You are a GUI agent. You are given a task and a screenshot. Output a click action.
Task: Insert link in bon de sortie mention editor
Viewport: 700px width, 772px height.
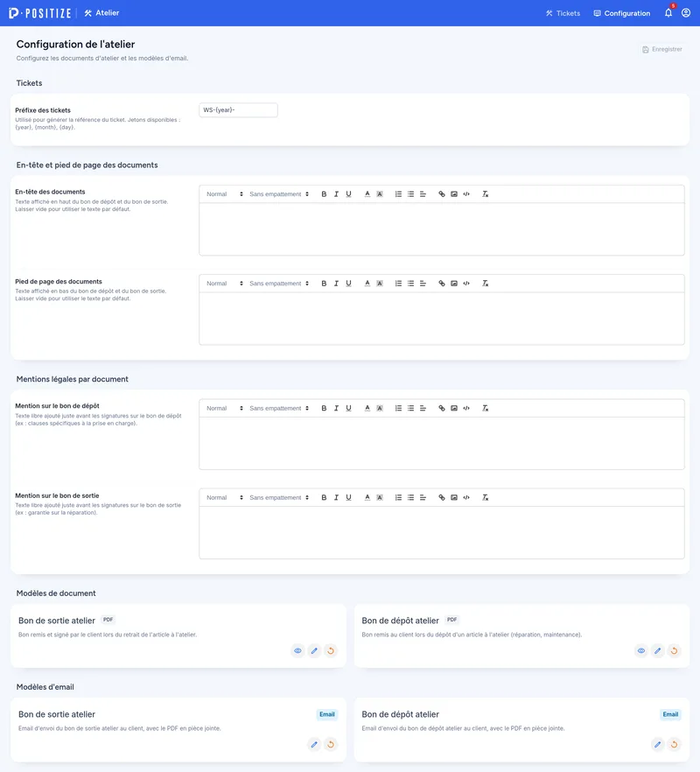point(442,498)
